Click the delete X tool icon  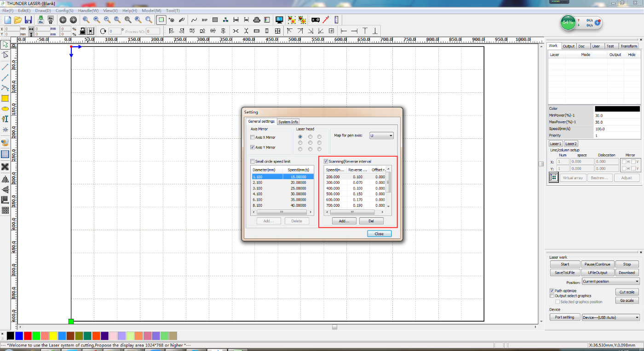click(5, 166)
